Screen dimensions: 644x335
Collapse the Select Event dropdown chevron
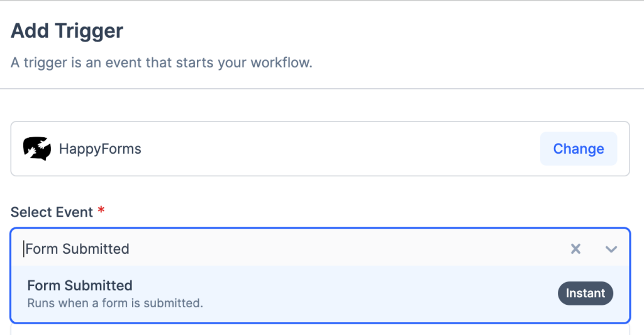[611, 249]
